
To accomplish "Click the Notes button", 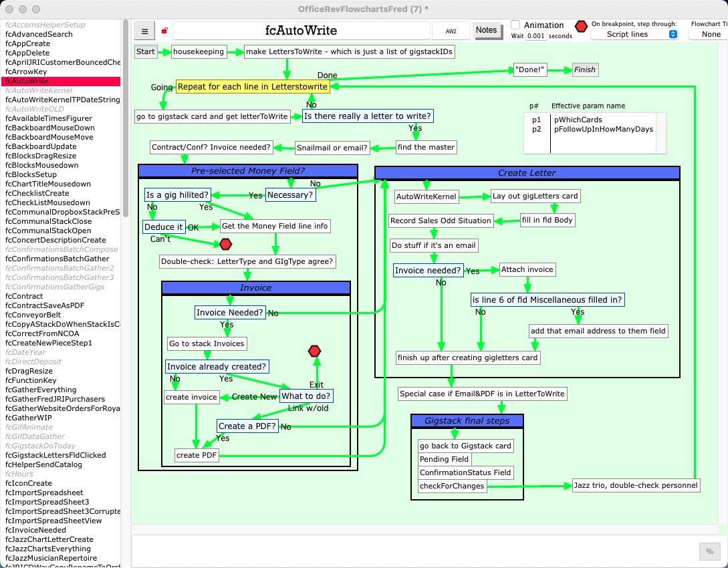I will 486,30.
